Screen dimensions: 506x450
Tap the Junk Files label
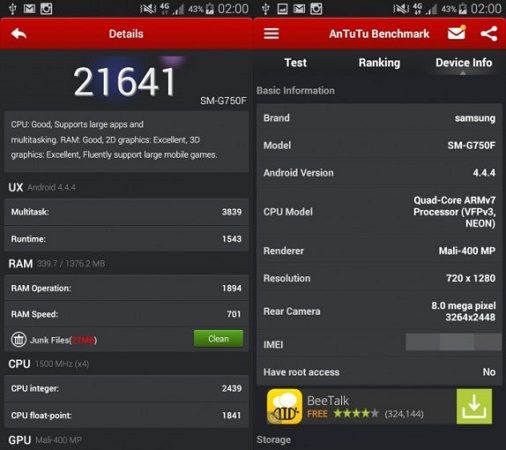click(x=63, y=340)
